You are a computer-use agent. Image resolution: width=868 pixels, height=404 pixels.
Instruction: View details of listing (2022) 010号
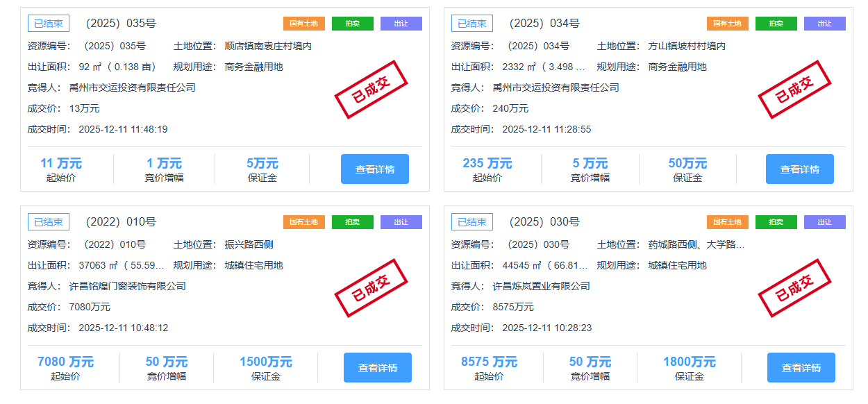(377, 367)
